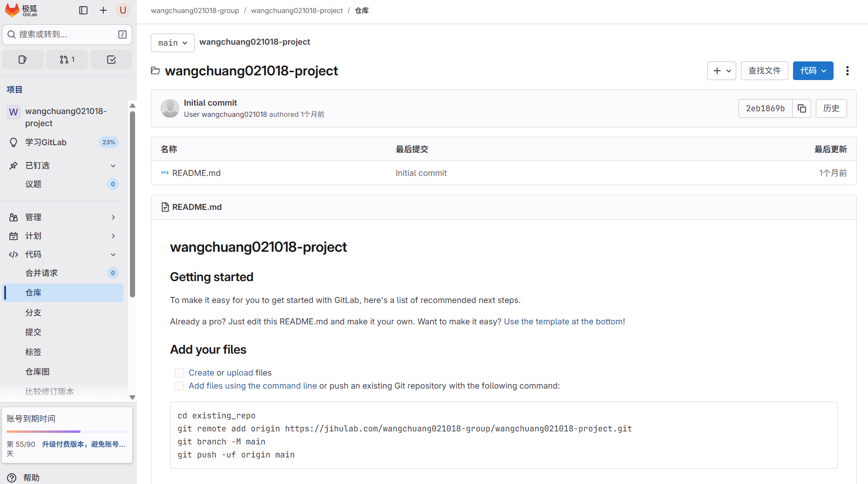The width and height of the screenshot is (868, 484).
Task: Open the user avatar menu
Action: click(x=122, y=10)
